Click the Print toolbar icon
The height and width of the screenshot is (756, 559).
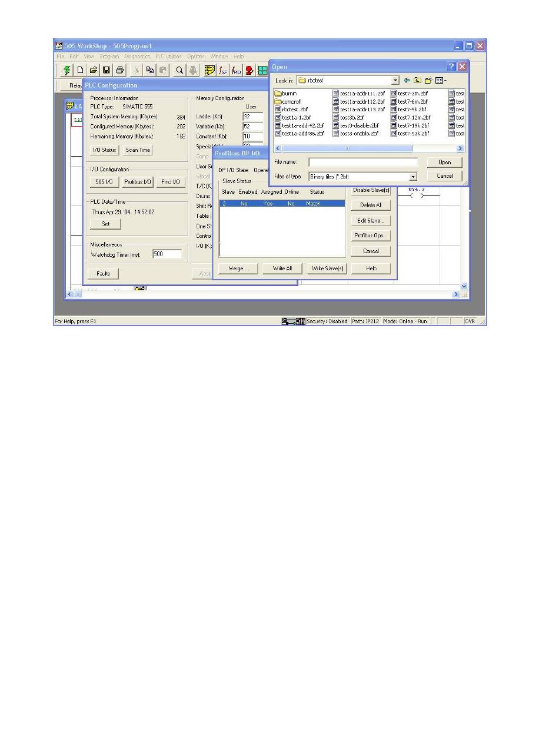[119, 70]
